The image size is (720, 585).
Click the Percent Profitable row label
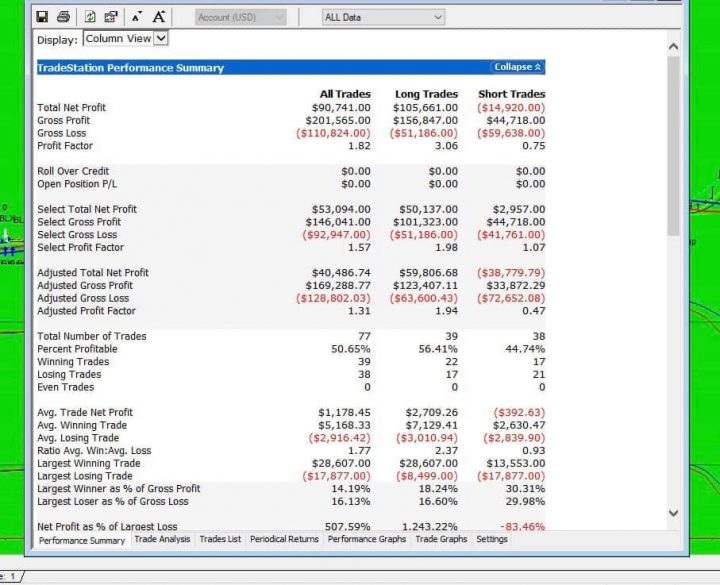coord(78,349)
